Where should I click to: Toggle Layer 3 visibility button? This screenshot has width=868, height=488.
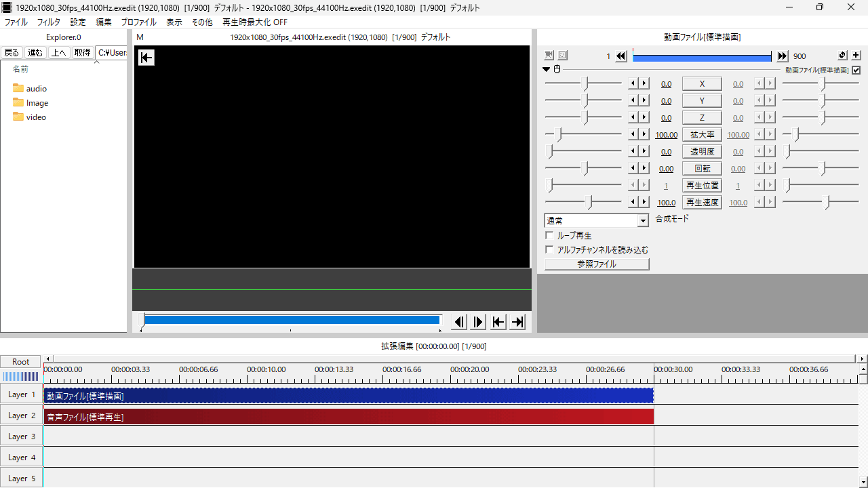pyautogui.click(x=21, y=436)
